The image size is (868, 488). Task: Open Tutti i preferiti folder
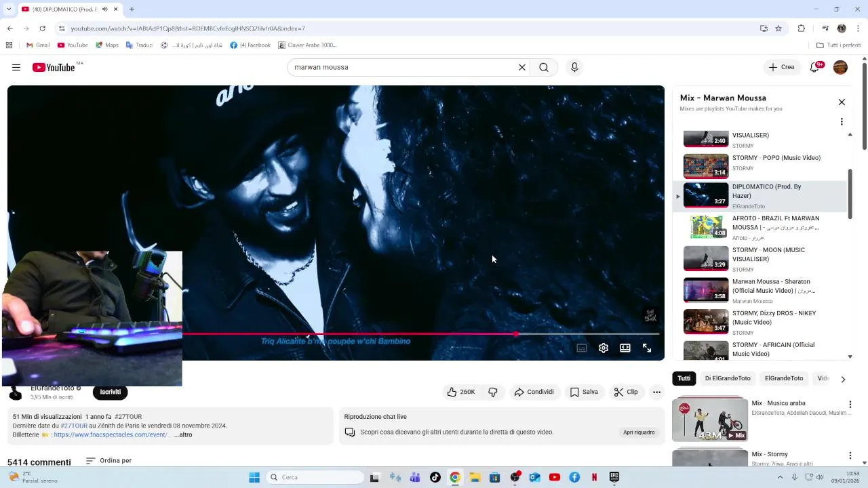[839, 45]
